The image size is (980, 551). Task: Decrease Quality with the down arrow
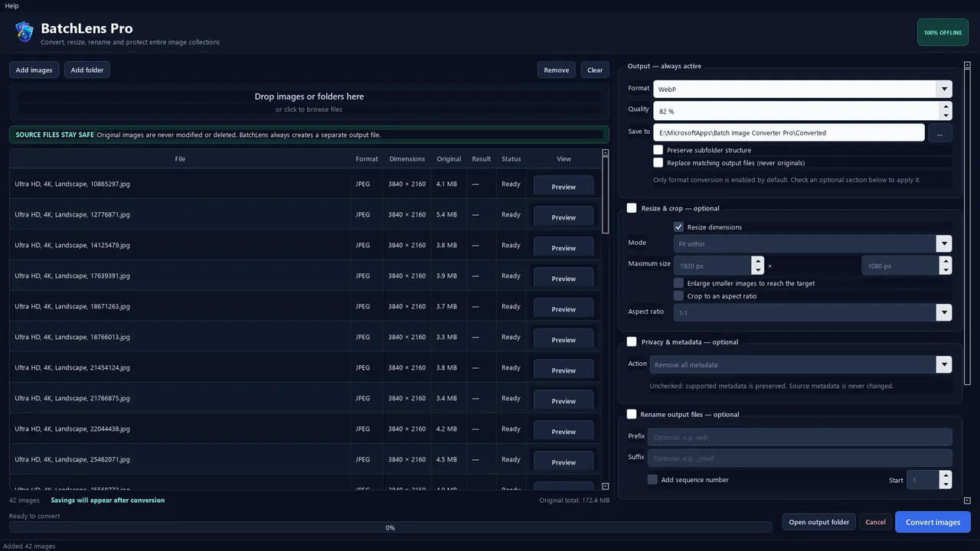946,116
